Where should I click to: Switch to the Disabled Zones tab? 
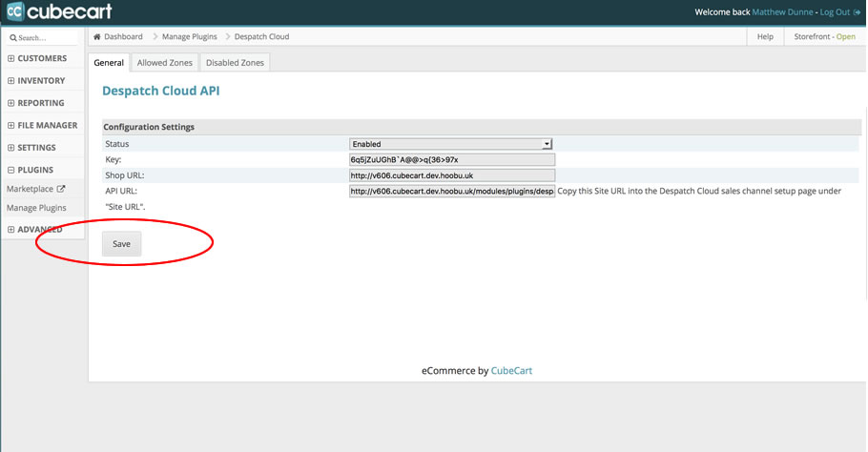coord(235,63)
